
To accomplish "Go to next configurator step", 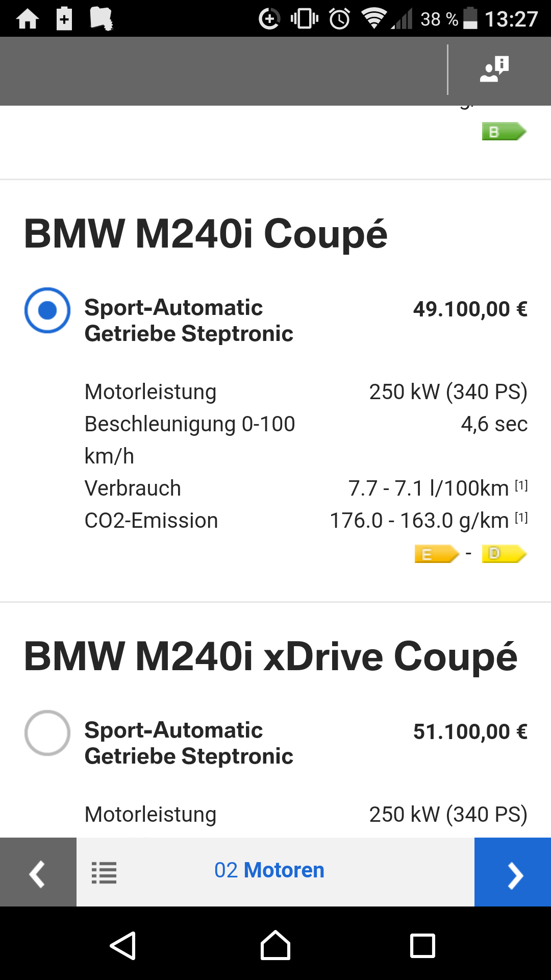I will click(x=513, y=872).
